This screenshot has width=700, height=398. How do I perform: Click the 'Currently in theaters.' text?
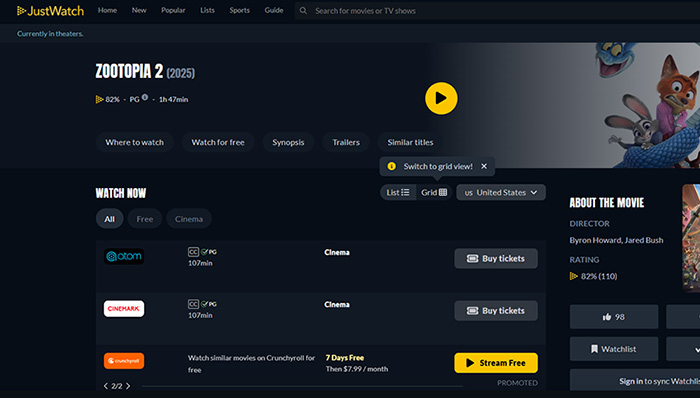50,33
